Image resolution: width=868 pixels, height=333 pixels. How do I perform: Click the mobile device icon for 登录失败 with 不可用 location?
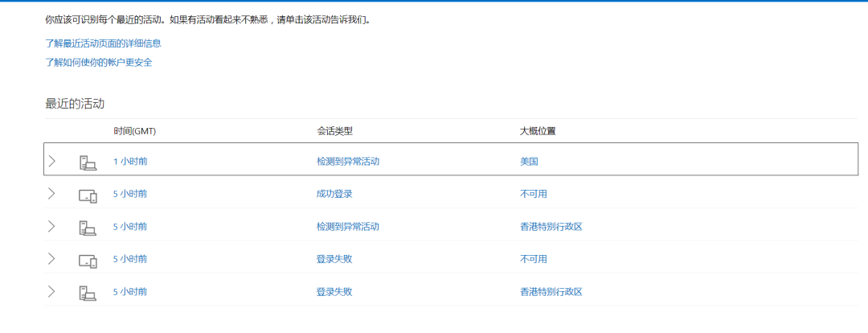[88, 260]
